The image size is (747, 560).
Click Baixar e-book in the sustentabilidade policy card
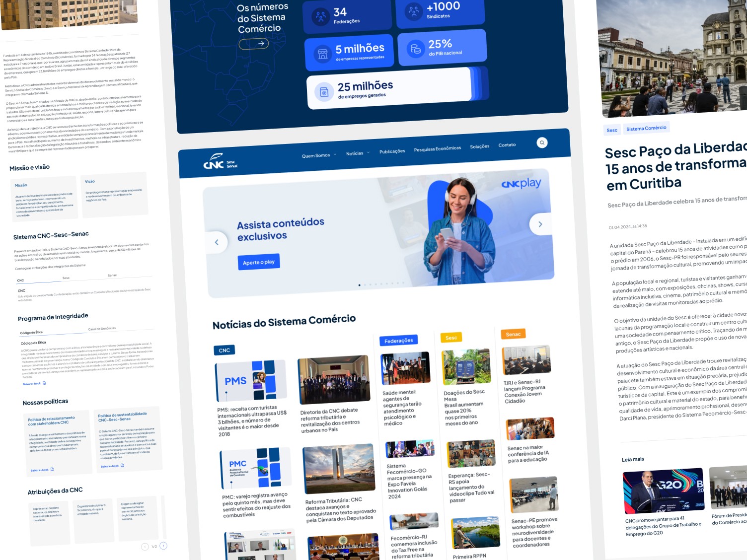tap(110, 466)
